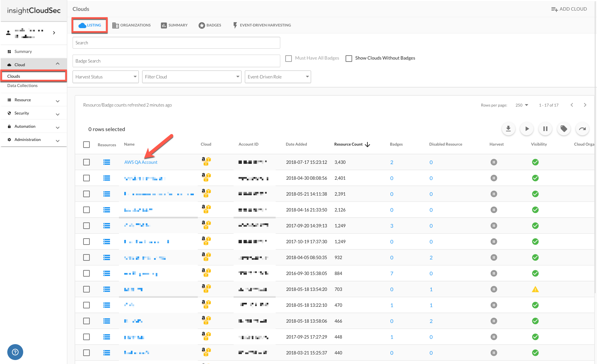Click the curved arrow redo icon
This screenshot has width=597, height=364.
582,129
